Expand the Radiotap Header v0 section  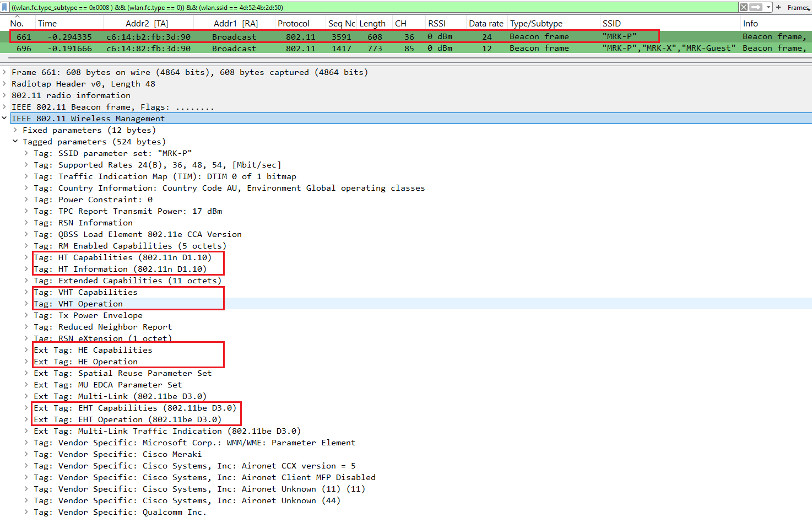[x=4, y=84]
